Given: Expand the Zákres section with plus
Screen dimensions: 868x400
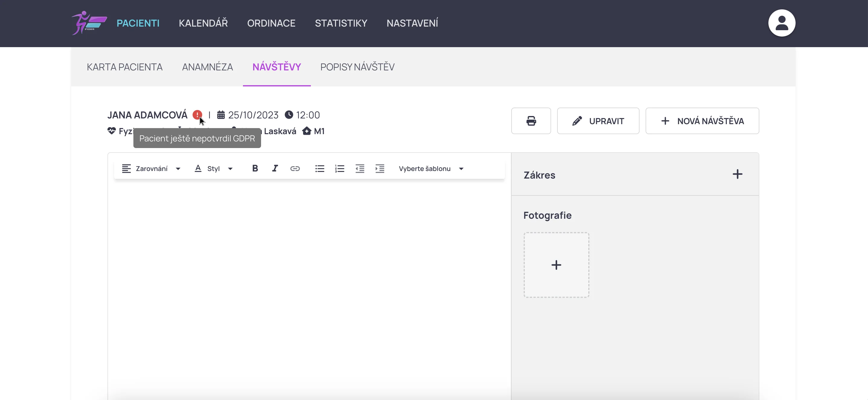Looking at the screenshot, I should tap(737, 174).
